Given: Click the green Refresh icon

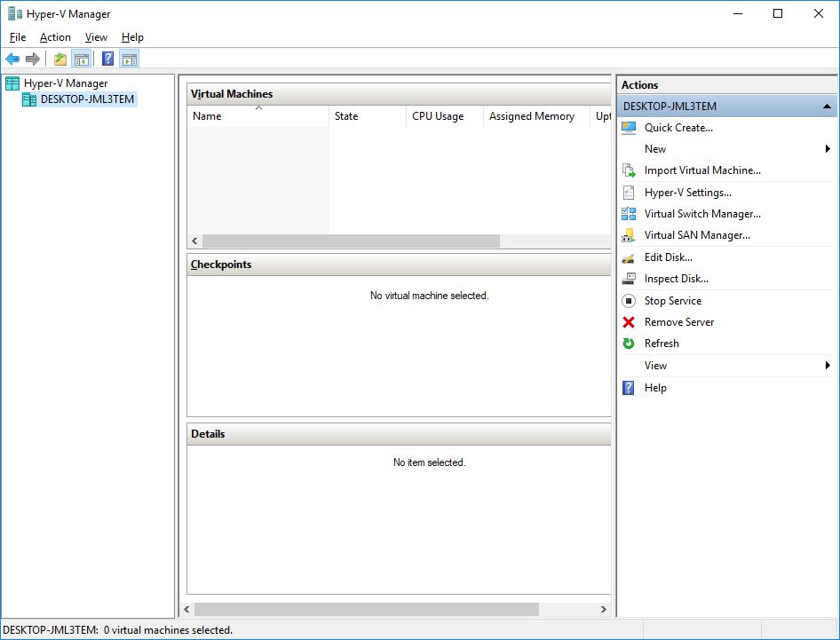Looking at the screenshot, I should coord(629,344).
